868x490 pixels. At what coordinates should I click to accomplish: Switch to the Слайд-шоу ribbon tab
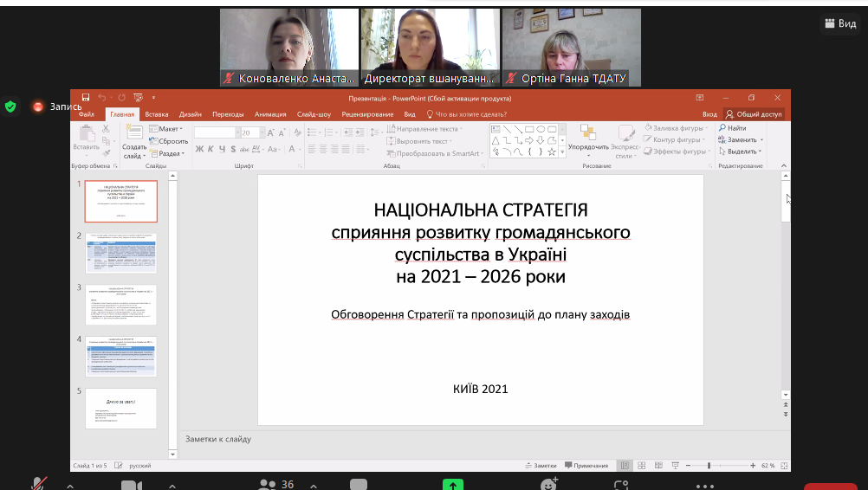(x=314, y=114)
